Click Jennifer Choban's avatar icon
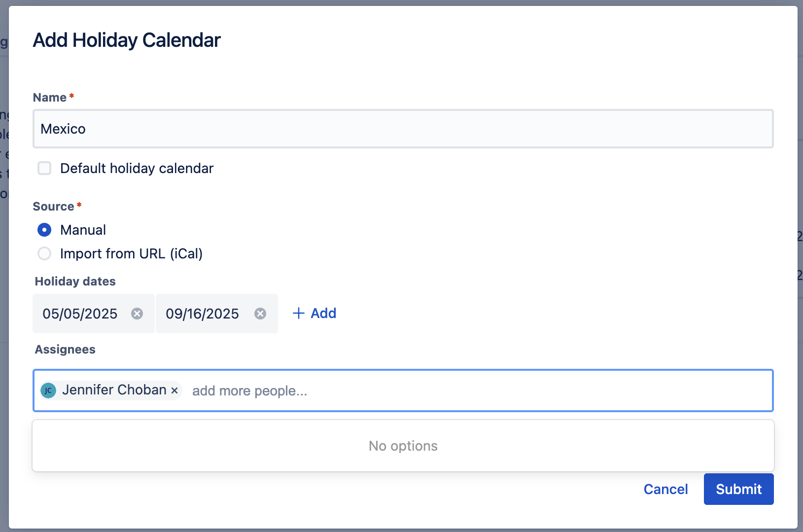Screen dimensions: 803x532 point(48,390)
